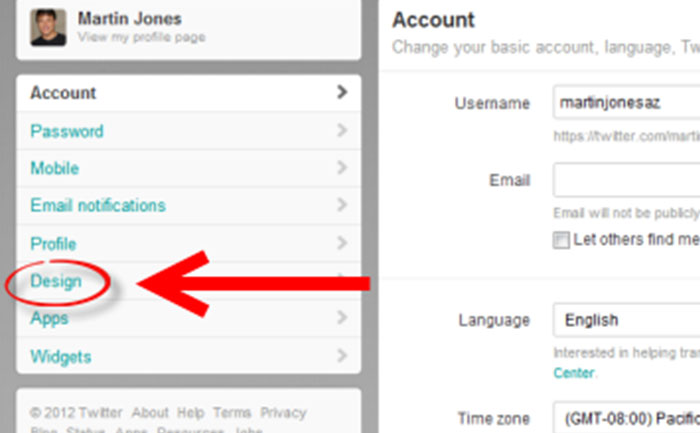Click Martin Jones profile avatar
Screen dimensions: 700x433
point(48,27)
